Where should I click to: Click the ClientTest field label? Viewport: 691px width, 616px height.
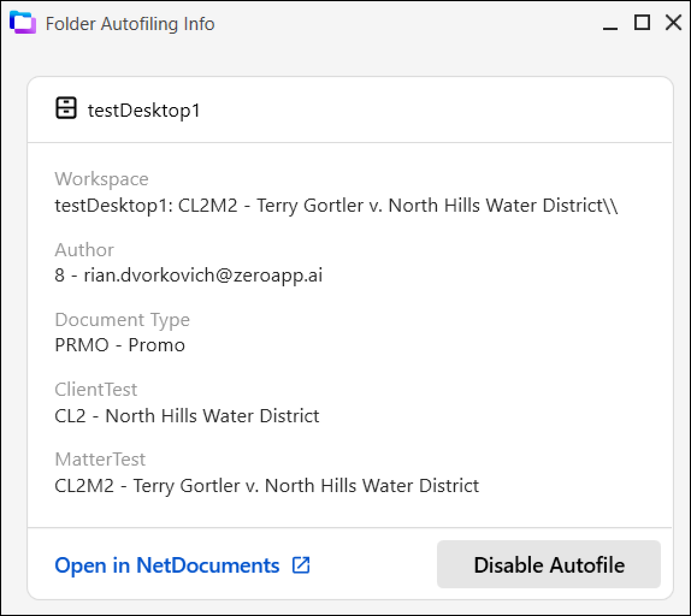click(96, 390)
